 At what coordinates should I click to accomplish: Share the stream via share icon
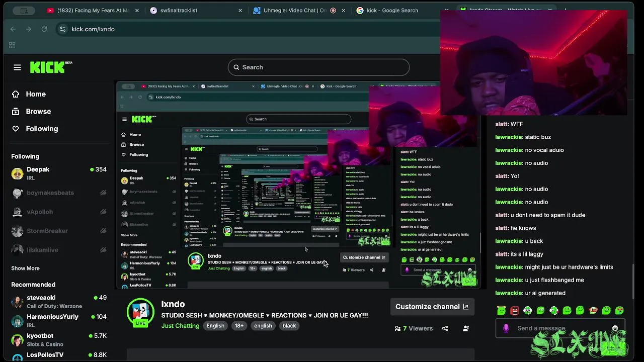pyautogui.click(x=445, y=328)
